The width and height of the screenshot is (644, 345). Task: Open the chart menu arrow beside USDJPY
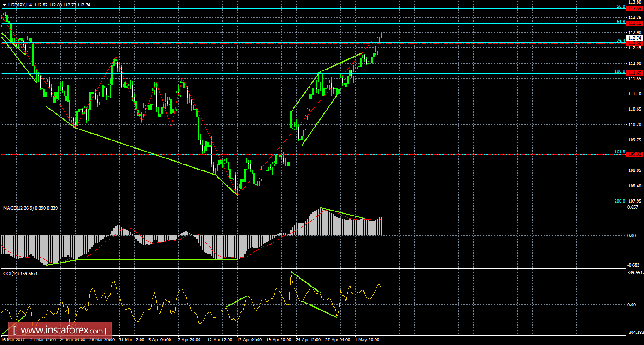4,5
